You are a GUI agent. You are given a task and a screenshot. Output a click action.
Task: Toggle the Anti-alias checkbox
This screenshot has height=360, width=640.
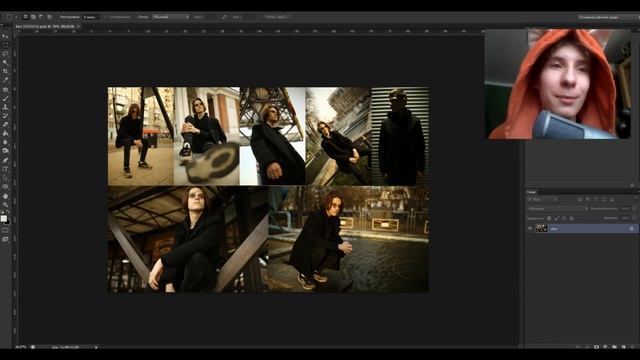click(x=105, y=17)
